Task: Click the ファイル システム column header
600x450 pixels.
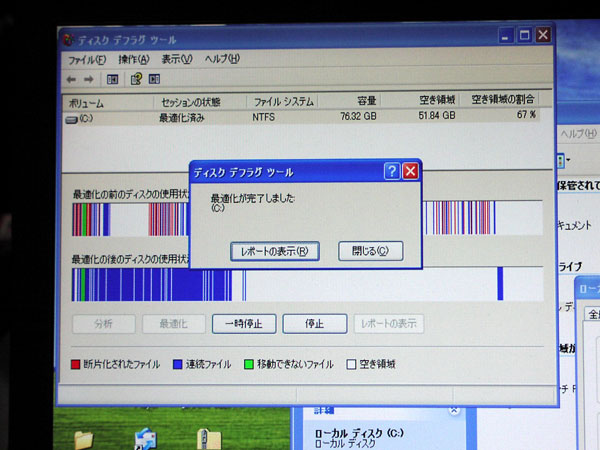Action: (x=282, y=102)
